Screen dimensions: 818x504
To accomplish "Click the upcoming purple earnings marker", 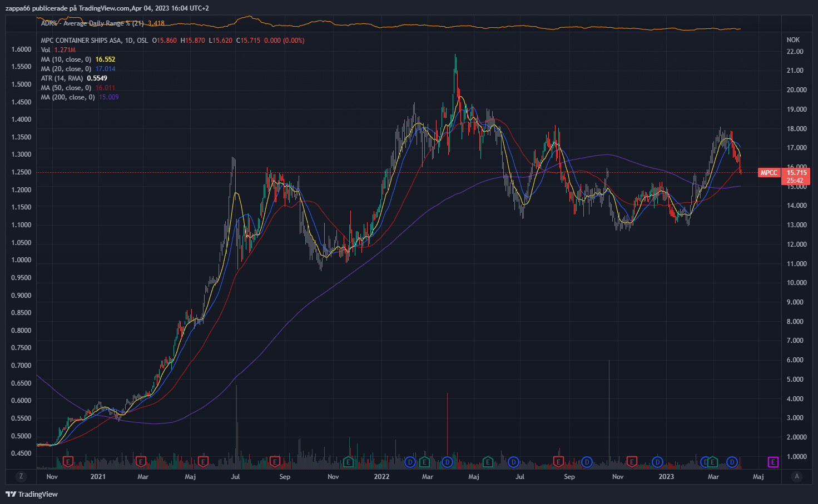I will pos(773,462).
